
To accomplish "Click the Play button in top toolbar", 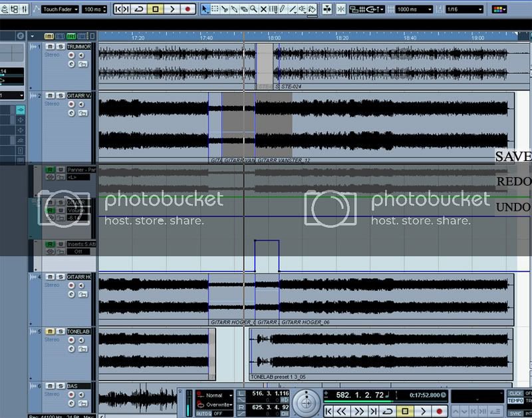I will click(172, 9).
